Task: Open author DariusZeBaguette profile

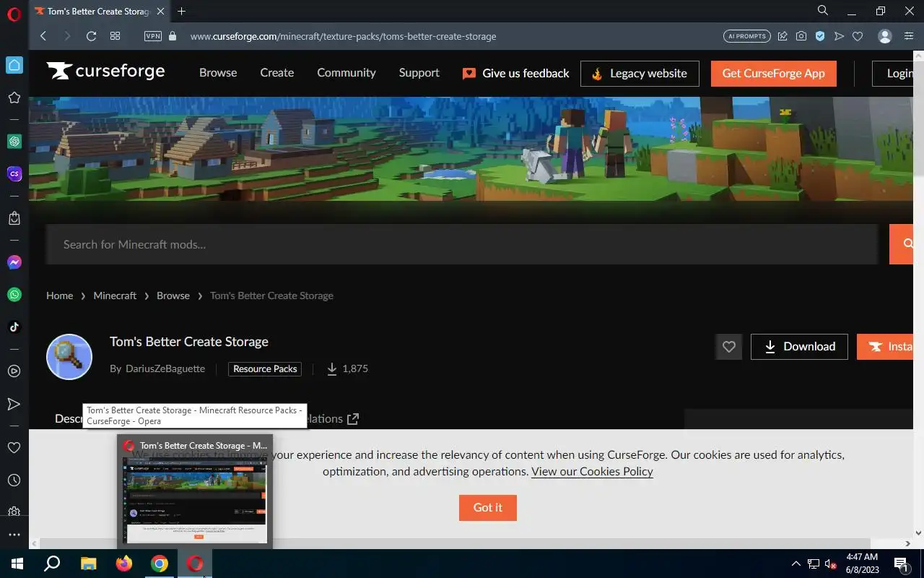Action: point(165,368)
